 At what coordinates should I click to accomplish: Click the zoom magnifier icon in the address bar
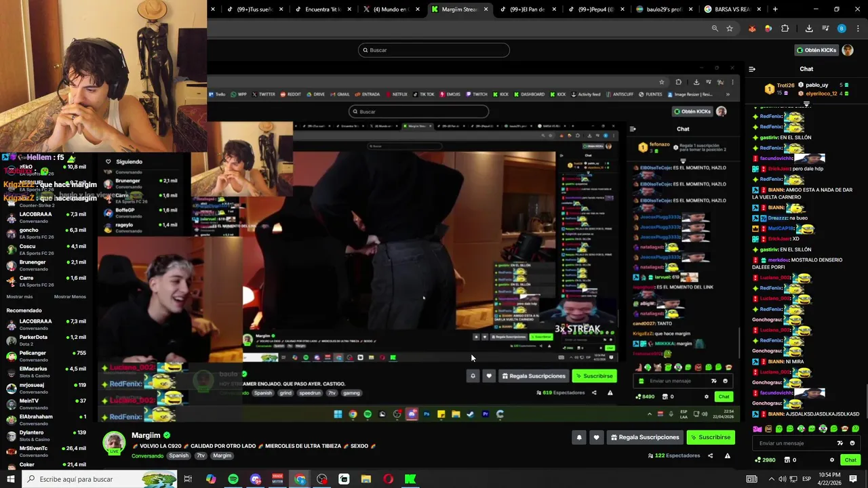[x=715, y=28]
